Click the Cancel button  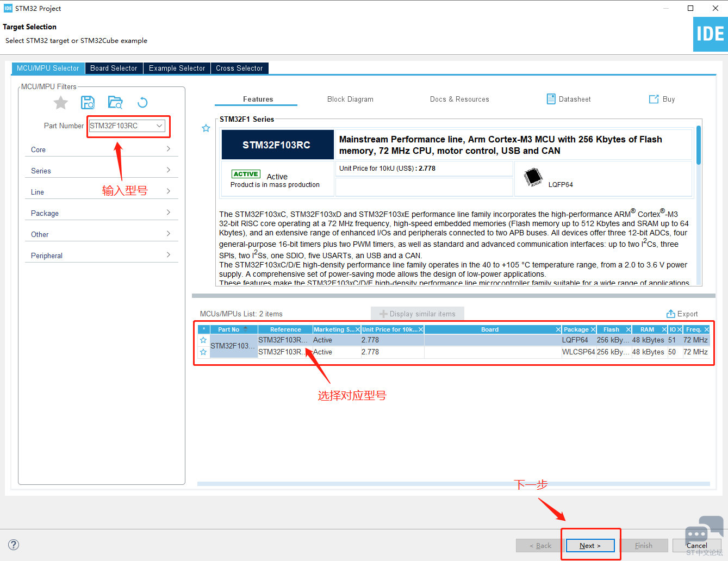[x=696, y=545]
